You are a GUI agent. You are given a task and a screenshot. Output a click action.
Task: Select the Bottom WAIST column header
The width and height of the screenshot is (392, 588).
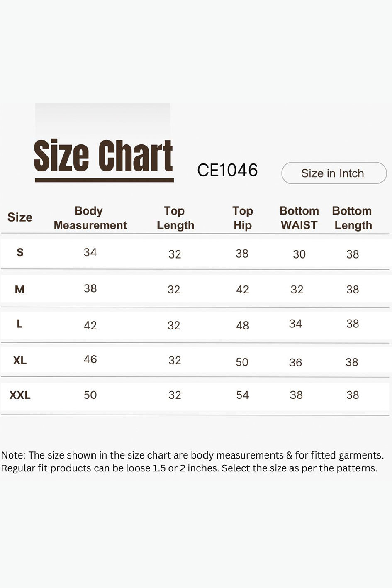click(x=299, y=218)
